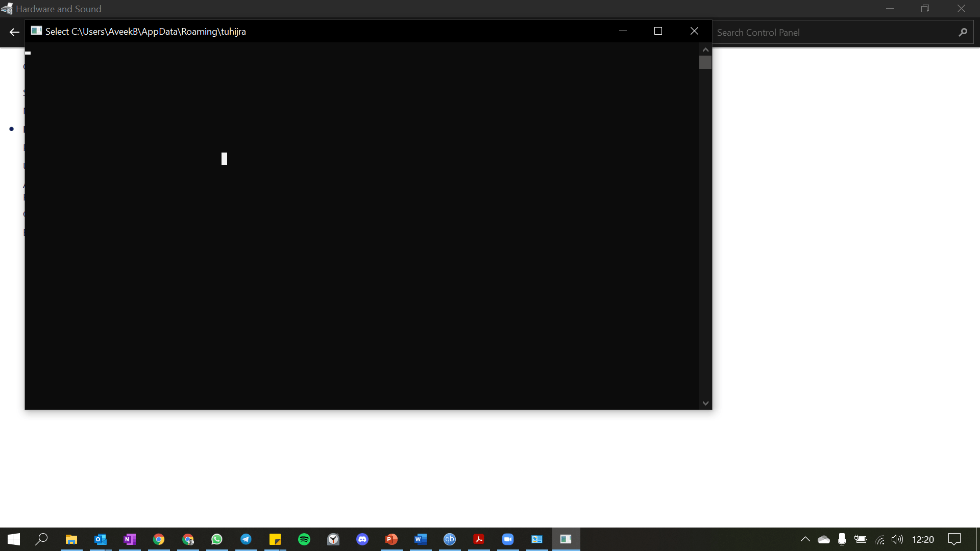This screenshot has height=551, width=980.
Task: Click the Control Panel back arrow
Action: click(14, 32)
